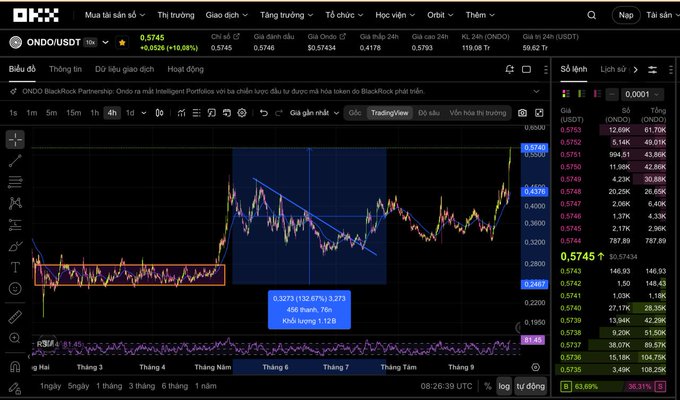Screen dimensions: 680x400
Task: Open order book settings sliders icon
Action: point(653,69)
